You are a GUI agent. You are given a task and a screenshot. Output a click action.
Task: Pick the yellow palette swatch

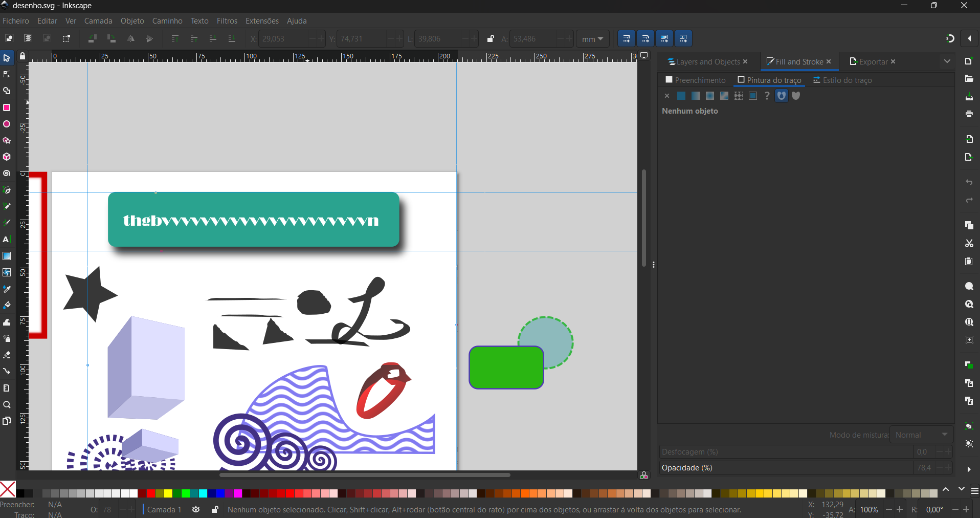(168, 493)
